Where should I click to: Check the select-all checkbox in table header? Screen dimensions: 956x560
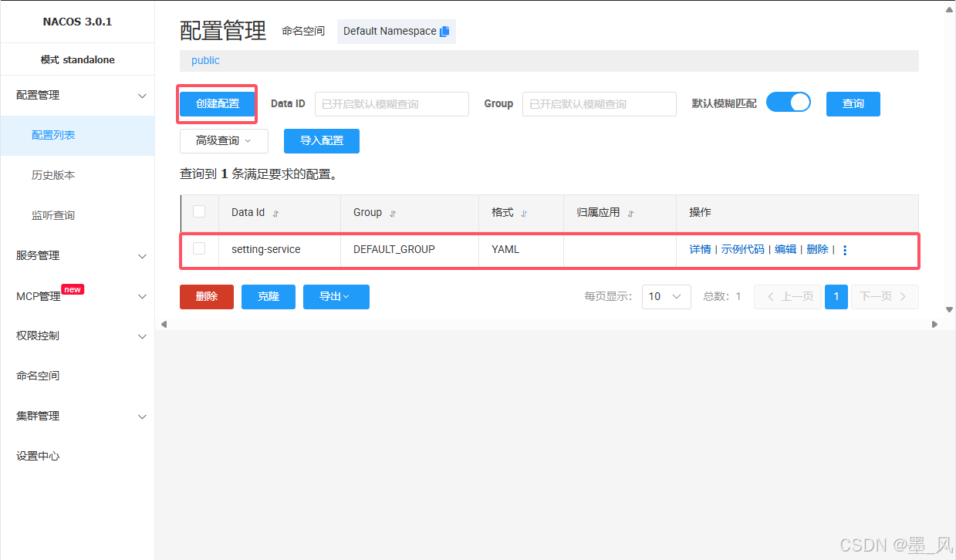pyautogui.click(x=198, y=212)
